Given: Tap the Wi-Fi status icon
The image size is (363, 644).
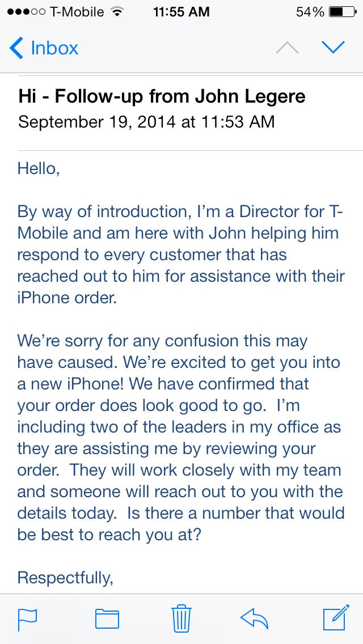Looking at the screenshot, I should [x=117, y=12].
